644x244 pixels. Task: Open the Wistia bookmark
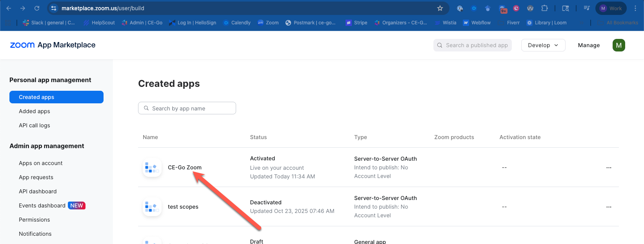coord(446,23)
